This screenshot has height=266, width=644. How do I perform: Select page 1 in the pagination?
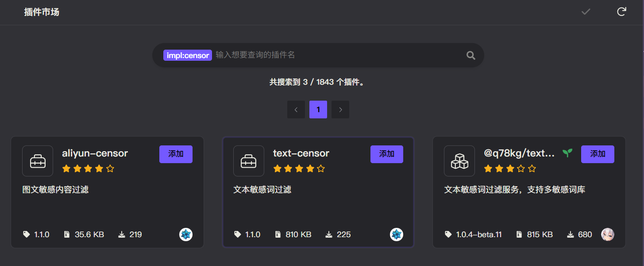tap(318, 110)
